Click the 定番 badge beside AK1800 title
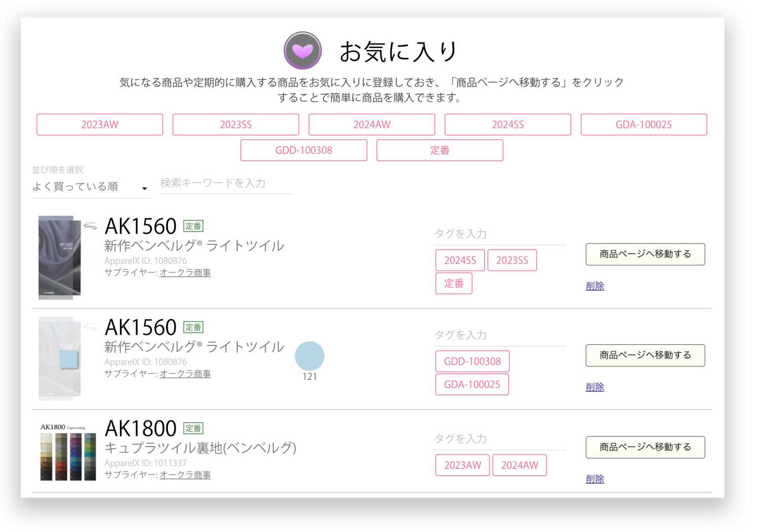This screenshot has width=759, height=532. [x=193, y=428]
